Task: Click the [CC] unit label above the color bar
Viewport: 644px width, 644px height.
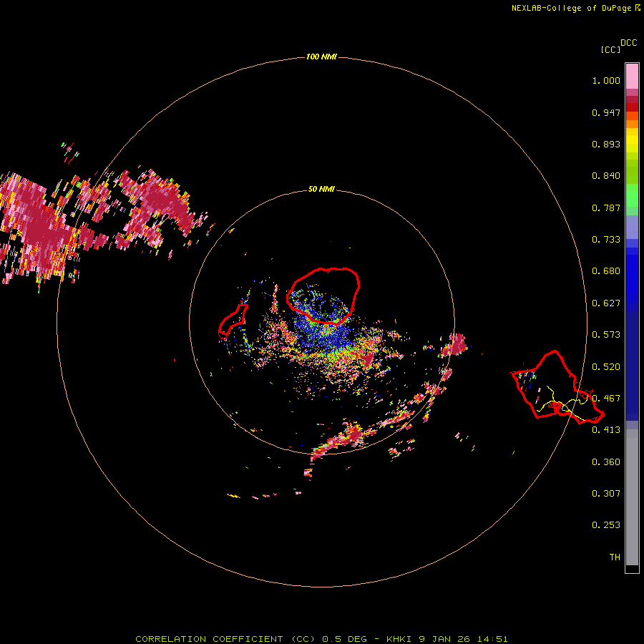Action: click(x=610, y=49)
